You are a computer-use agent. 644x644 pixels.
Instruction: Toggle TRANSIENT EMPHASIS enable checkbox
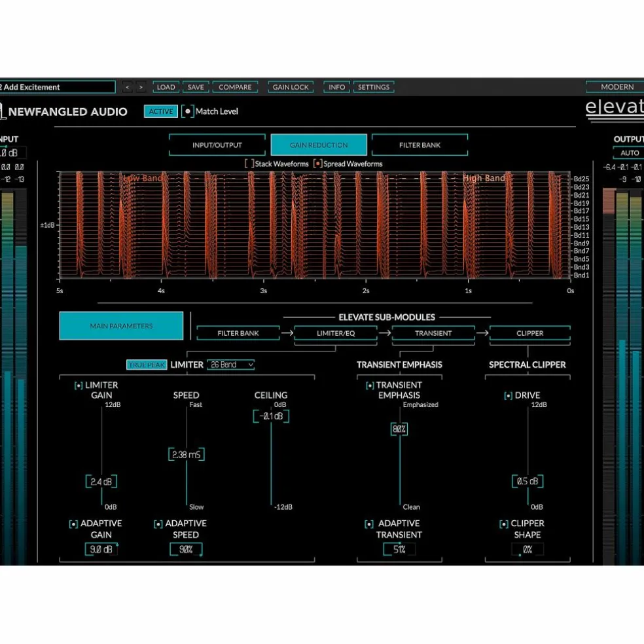coord(370,385)
